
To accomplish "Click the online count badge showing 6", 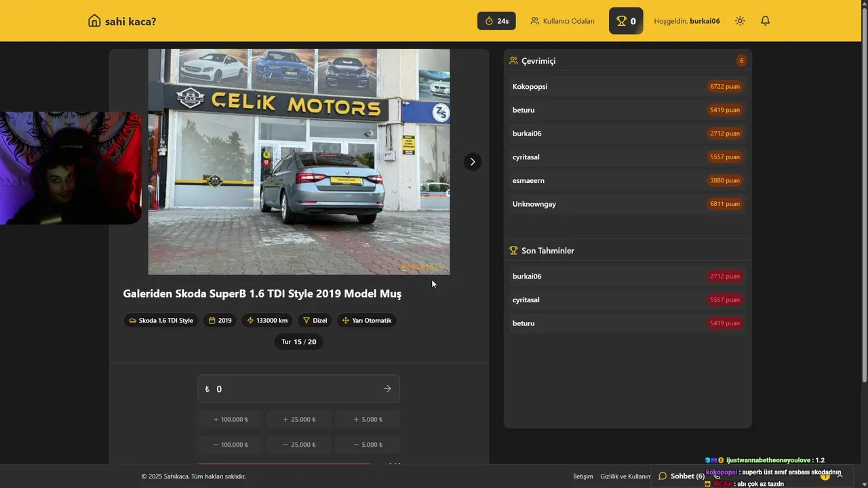I will click(741, 60).
